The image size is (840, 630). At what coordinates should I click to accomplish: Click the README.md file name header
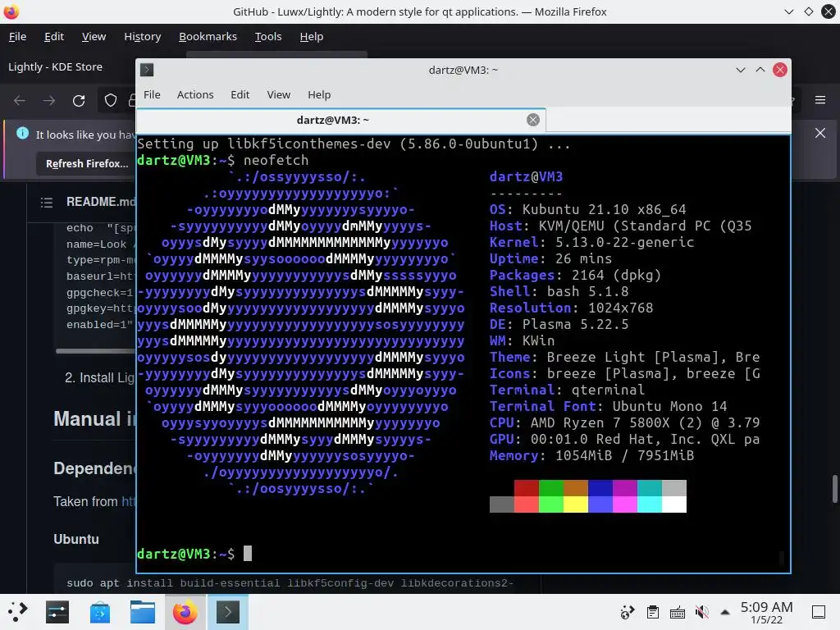coord(100,202)
